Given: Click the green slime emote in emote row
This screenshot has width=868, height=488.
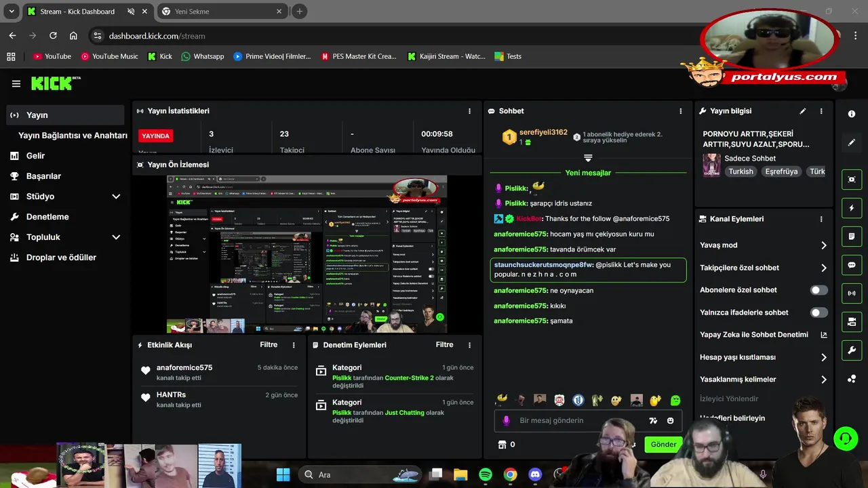Looking at the screenshot, I should pos(675,400).
